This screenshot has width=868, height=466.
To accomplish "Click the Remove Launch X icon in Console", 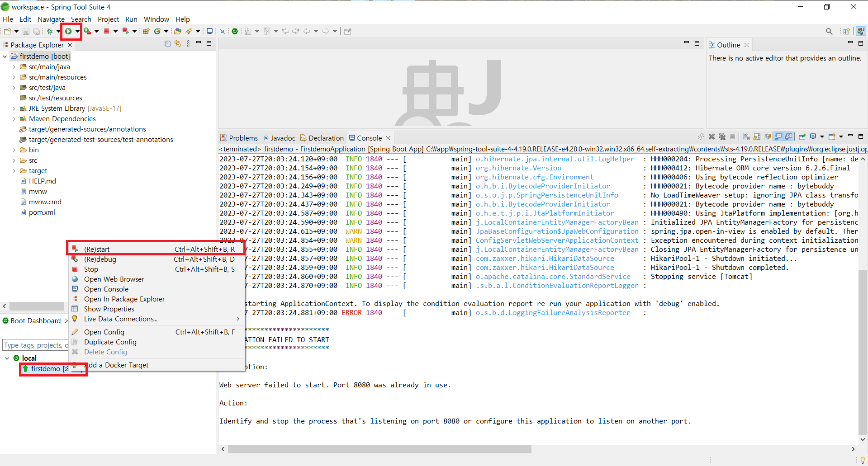I will tap(711, 137).
